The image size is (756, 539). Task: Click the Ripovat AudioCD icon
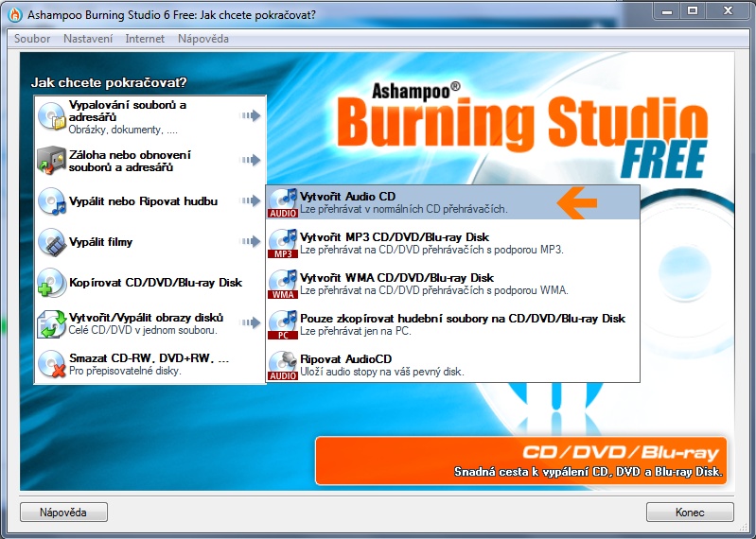click(283, 365)
